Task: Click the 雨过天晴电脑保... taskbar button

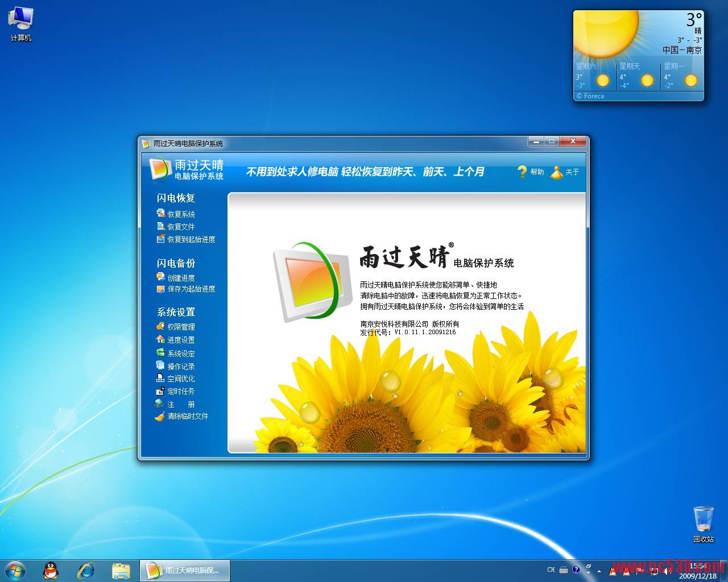Action: point(185,570)
